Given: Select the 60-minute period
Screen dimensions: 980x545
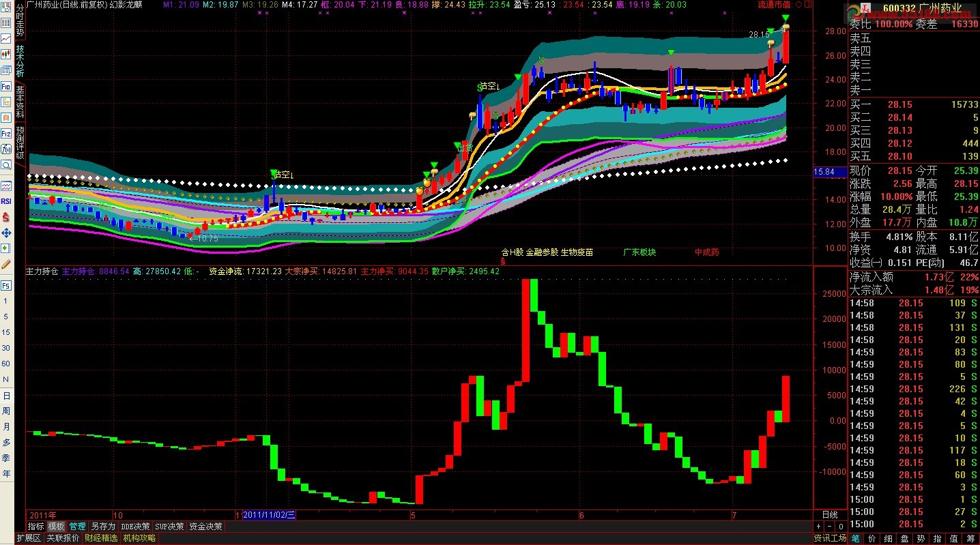Looking at the screenshot, I should (6, 364).
